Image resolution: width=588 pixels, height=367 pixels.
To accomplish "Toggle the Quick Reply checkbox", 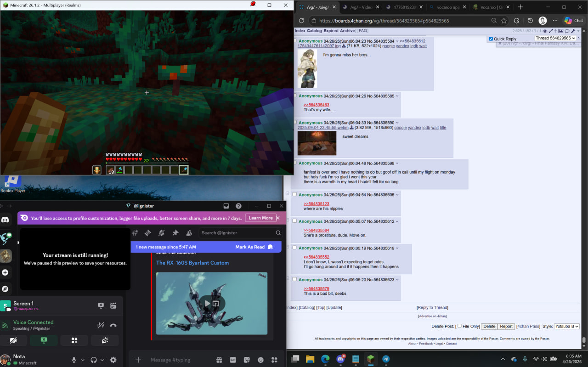I will 491,39.
